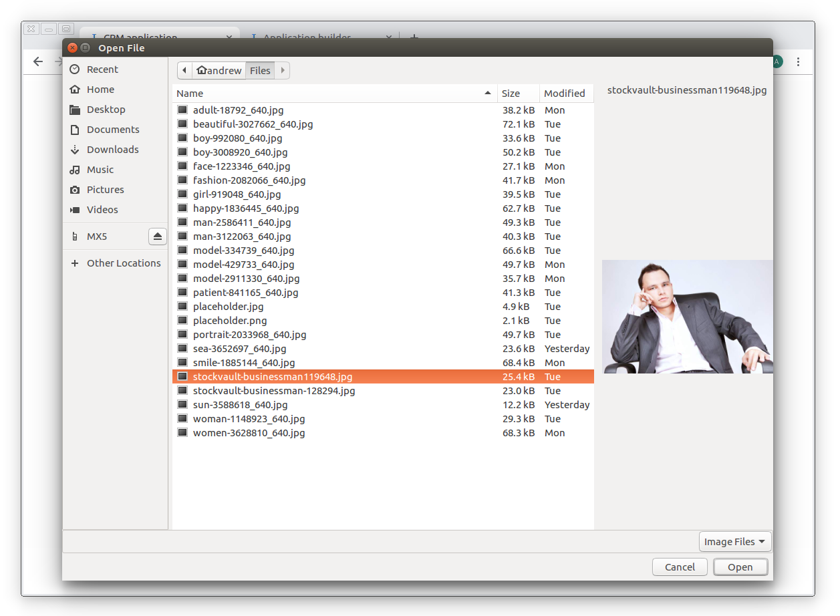Viewport: 840px width, 616px height.
Task: Open the Recent files location
Action: pos(102,69)
